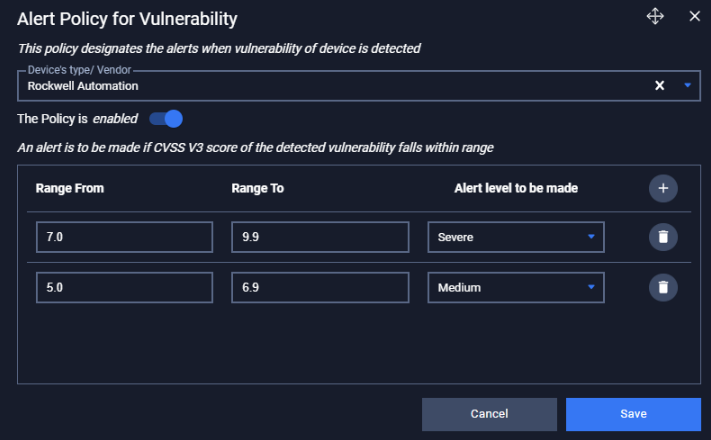
Task: Expand the Device's type/Vendor dropdown arrow
Action: 687,85
